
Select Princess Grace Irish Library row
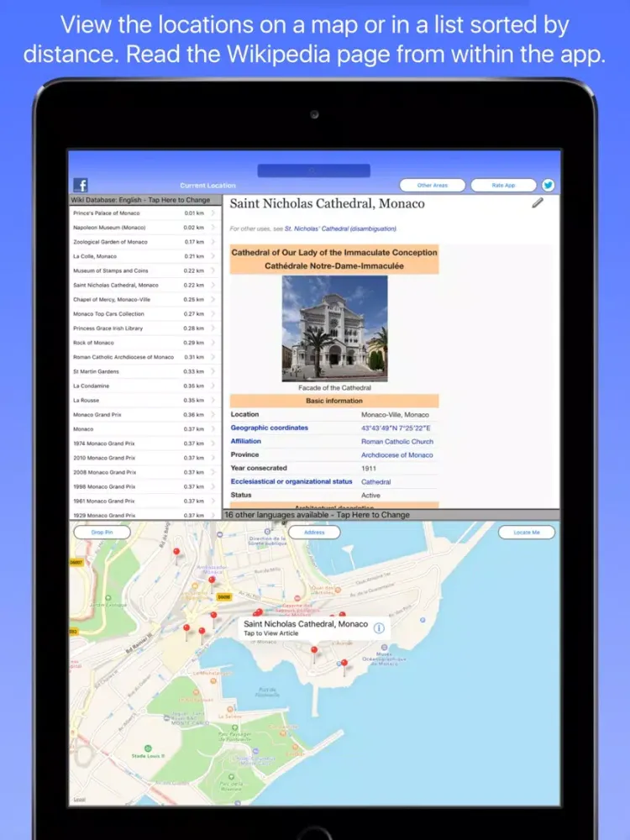[145, 328]
